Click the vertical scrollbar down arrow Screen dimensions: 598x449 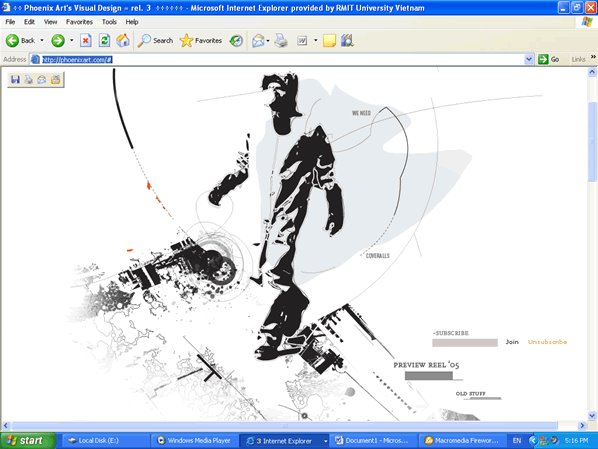(592, 415)
